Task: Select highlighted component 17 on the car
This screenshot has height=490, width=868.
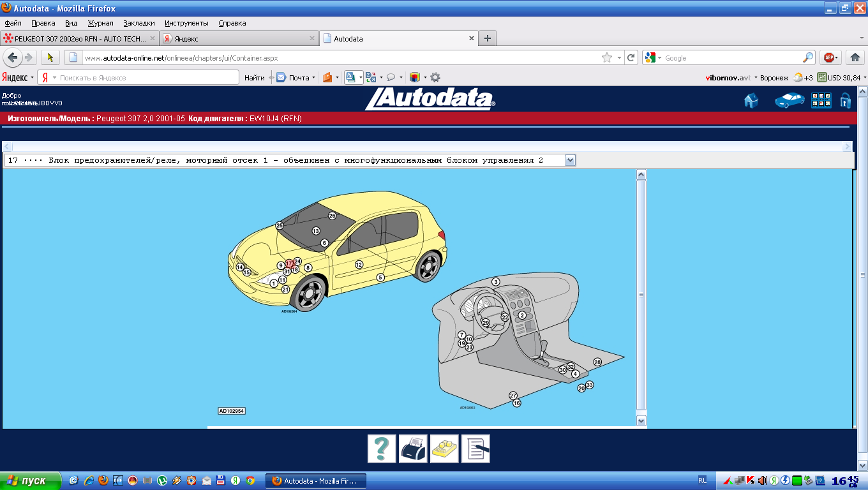Action: [x=289, y=264]
